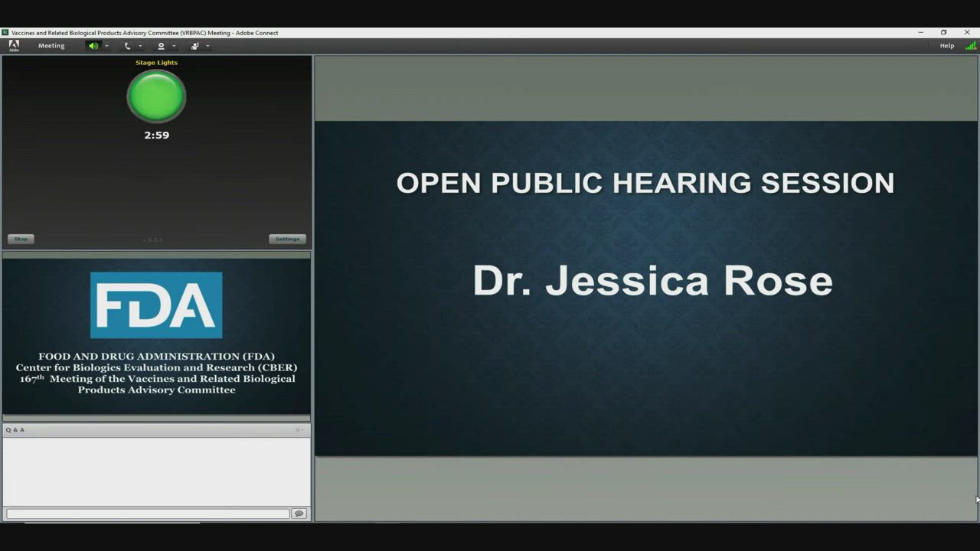Click the green Stage Lights indicator

(x=156, y=96)
